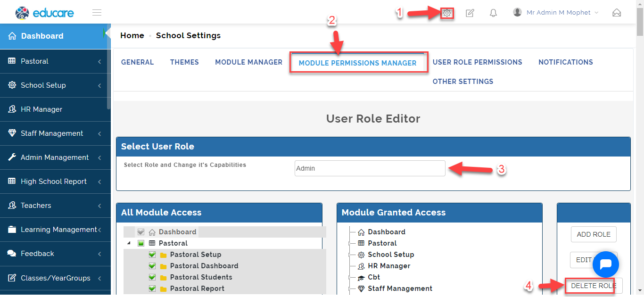This screenshot has height=297, width=644.
Task: Expand the Pastoral sidebar menu chevron
Action: coord(99,62)
